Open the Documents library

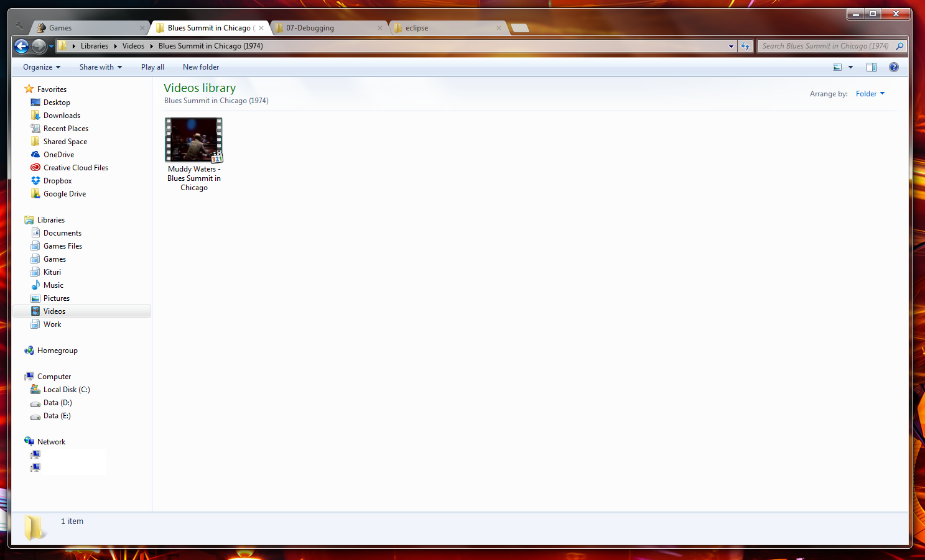click(62, 233)
